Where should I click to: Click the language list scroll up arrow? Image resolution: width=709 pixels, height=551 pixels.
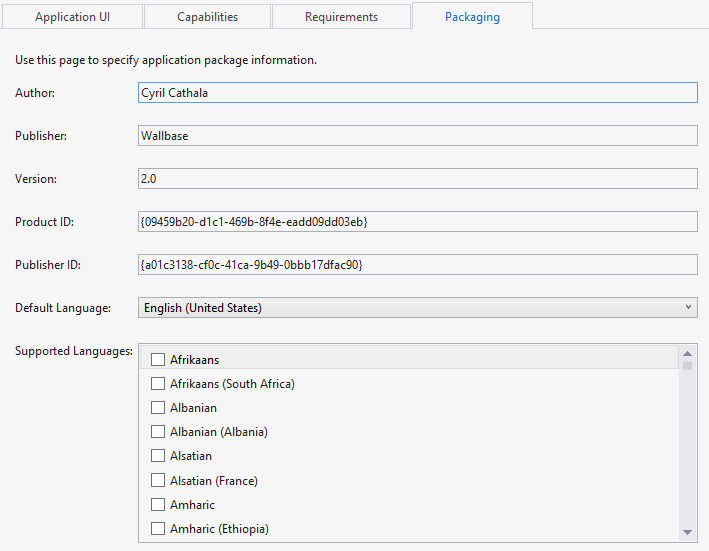tap(687, 353)
